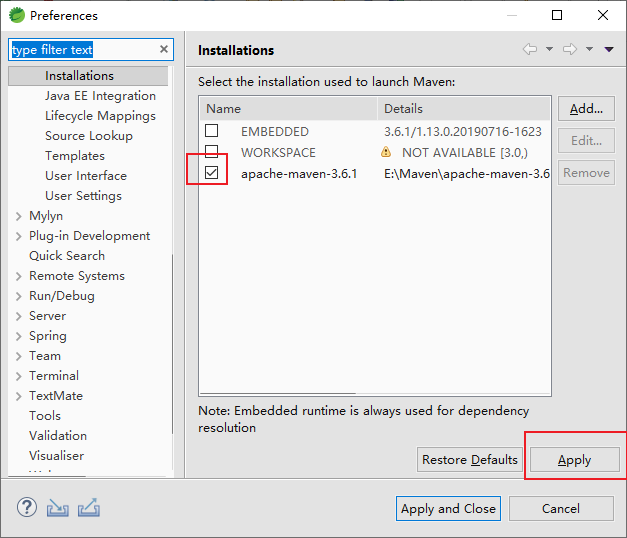Open the back history dropdown arrow

pos(549,49)
